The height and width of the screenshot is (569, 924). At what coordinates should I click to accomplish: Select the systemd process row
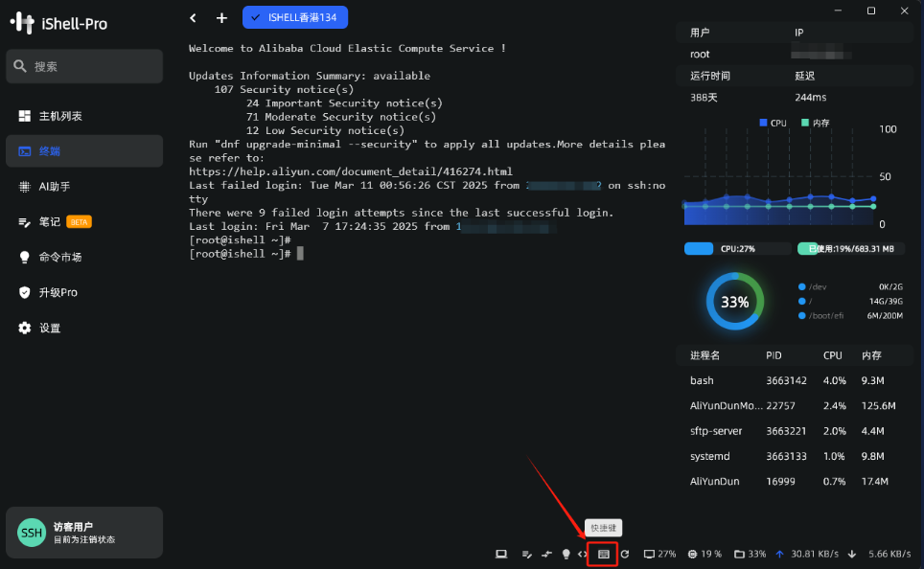pyautogui.click(x=794, y=457)
